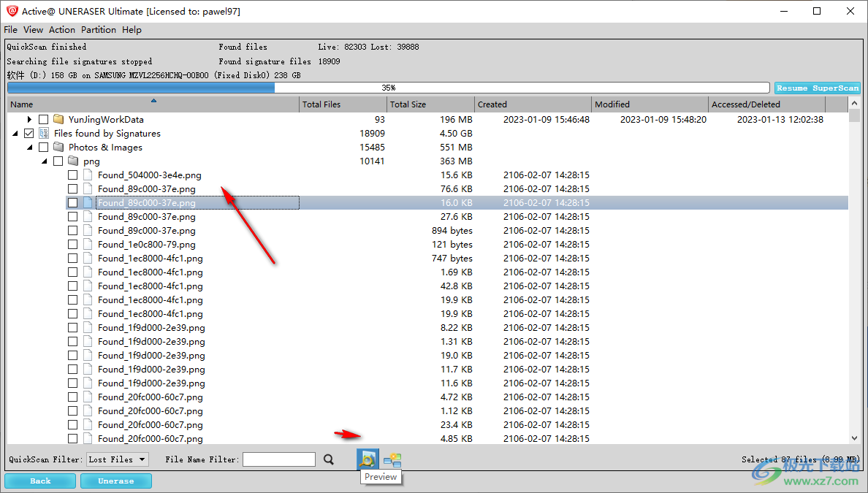Tick the checkbox of the 76.6 KB file
Viewport: 868px width, 493px height.
pos(72,188)
